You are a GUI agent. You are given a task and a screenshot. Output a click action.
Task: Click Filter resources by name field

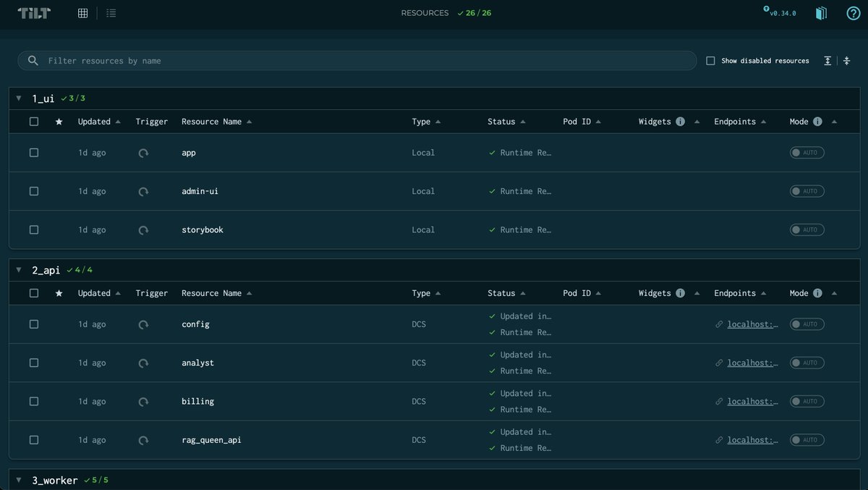pos(357,61)
